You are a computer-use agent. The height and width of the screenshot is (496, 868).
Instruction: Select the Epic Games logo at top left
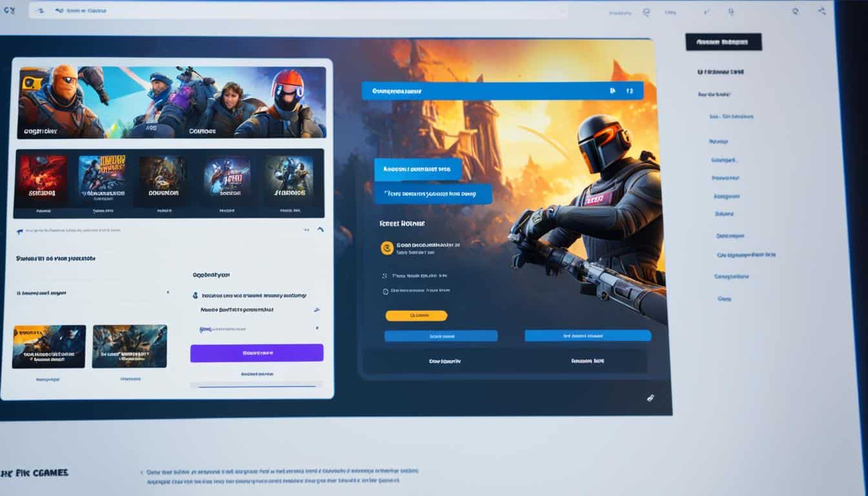pyautogui.click(x=8, y=10)
